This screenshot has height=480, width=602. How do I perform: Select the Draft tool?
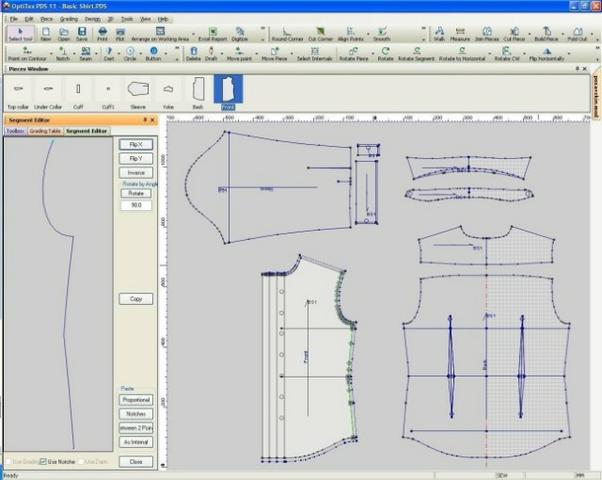(211, 54)
